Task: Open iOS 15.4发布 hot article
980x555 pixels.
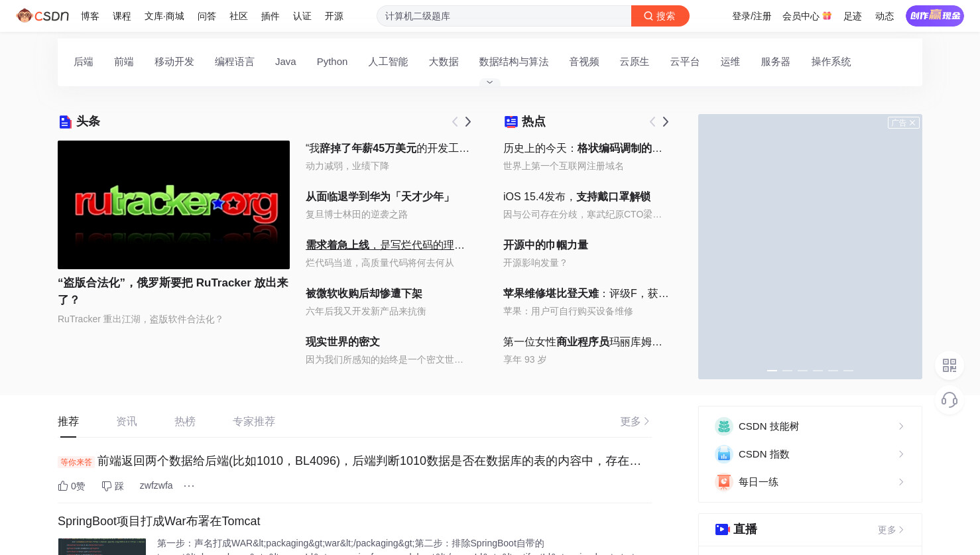Action: pyautogui.click(x=577, y=196)
